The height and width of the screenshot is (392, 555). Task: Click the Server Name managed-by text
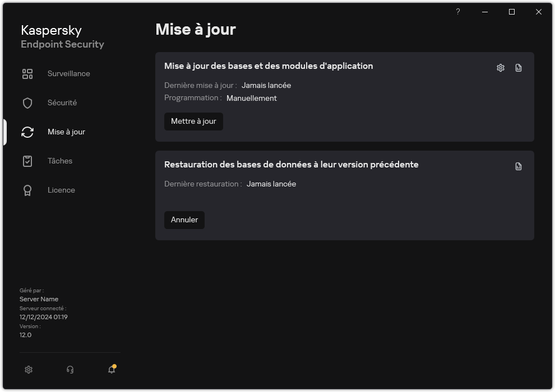pos(39,299)
